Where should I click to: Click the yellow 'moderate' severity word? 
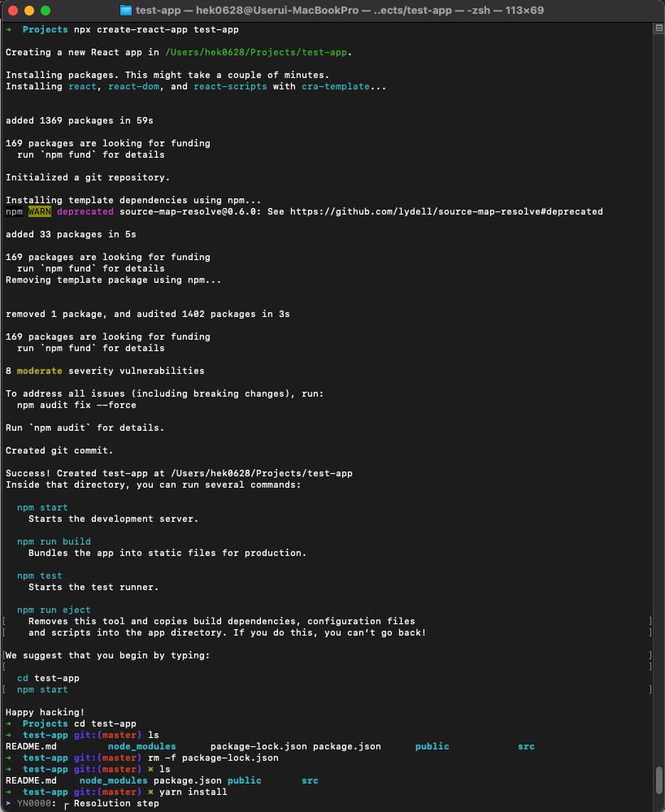[x=39, y=371]
